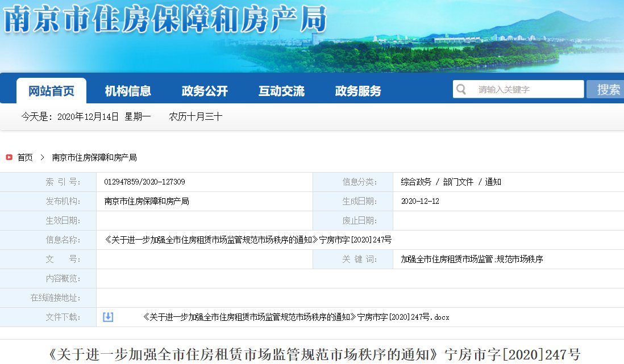Image resolution: width=624 pixels, height=364 pixels.
Task: Click the breadcrumb arrow separator after 首页
Action: tap(42, 157)
